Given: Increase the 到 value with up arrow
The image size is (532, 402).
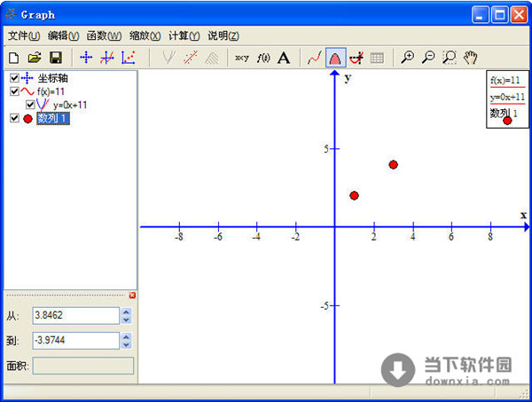Looking at the screenshot, I should pyautogui.click(x=126, y=337).
